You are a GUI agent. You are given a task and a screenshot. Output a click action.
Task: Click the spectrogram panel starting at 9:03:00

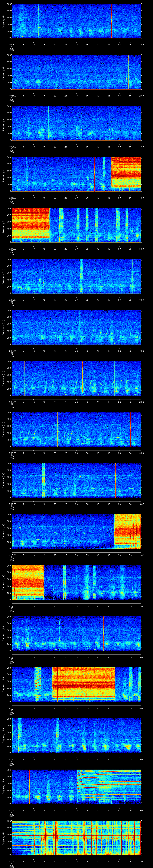tap(76, 174)
